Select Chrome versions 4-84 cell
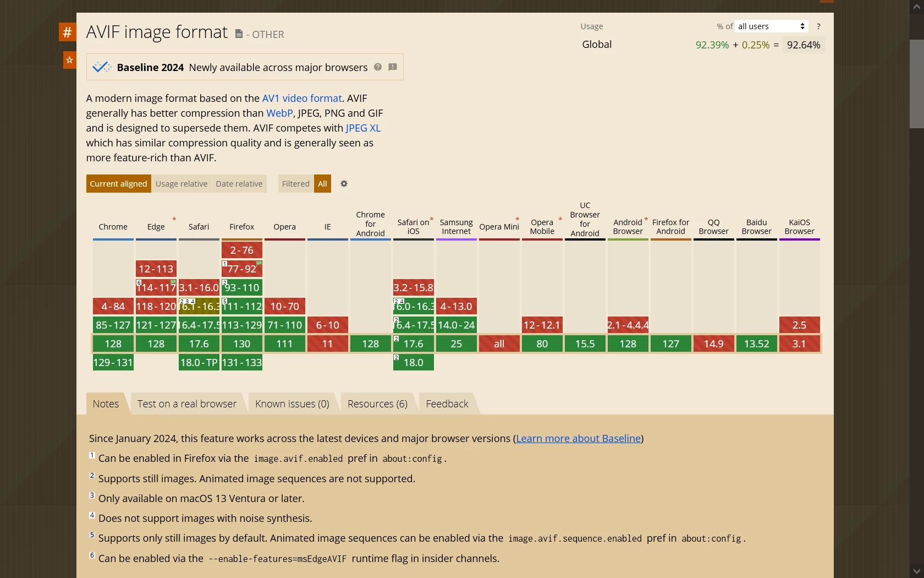This screenshot has height=578, width=924. (113, 306)
